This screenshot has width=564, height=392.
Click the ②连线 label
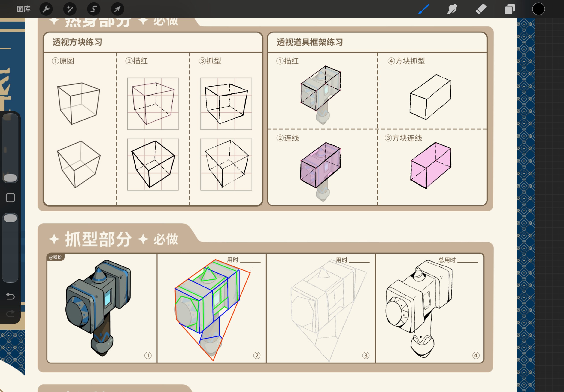[x=288, y=138]
